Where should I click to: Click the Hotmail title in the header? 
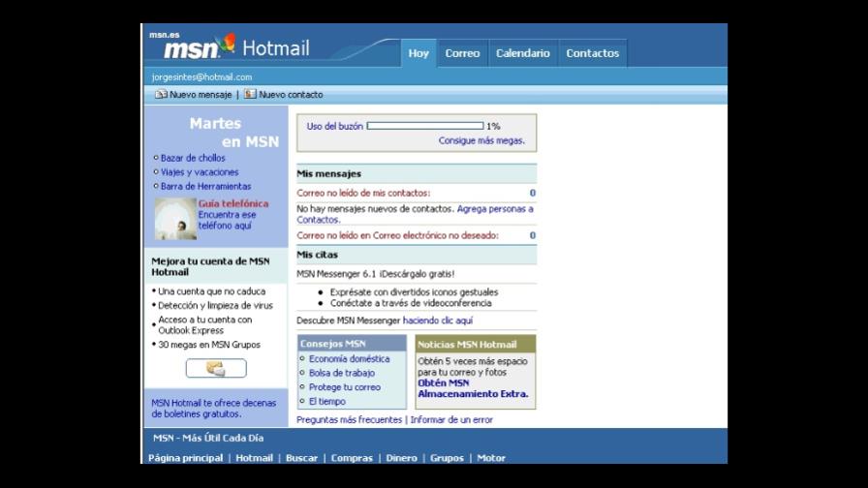click(276, 48)
